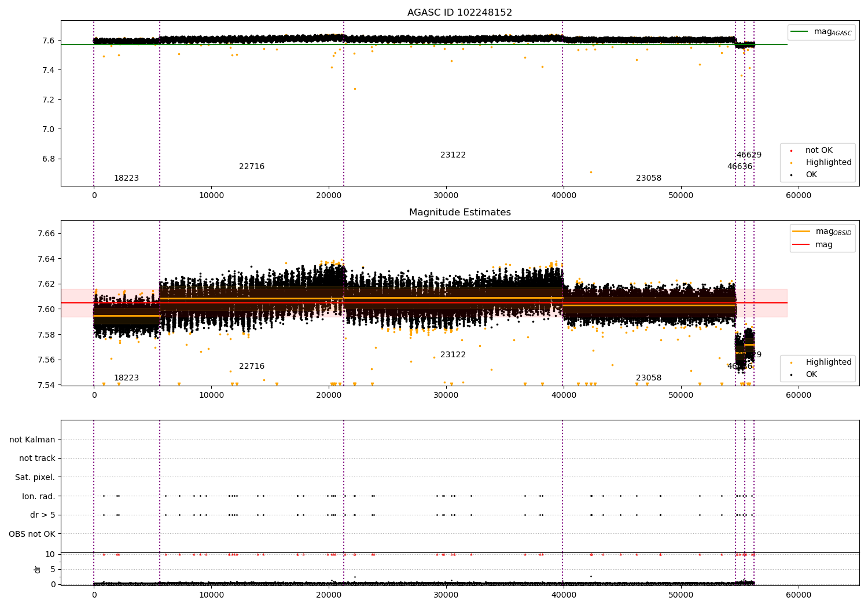Click OBSID label 23122 in Magnitude Estimates plot
This screenshot has width=868, height=608.
(x=453, y=355)
